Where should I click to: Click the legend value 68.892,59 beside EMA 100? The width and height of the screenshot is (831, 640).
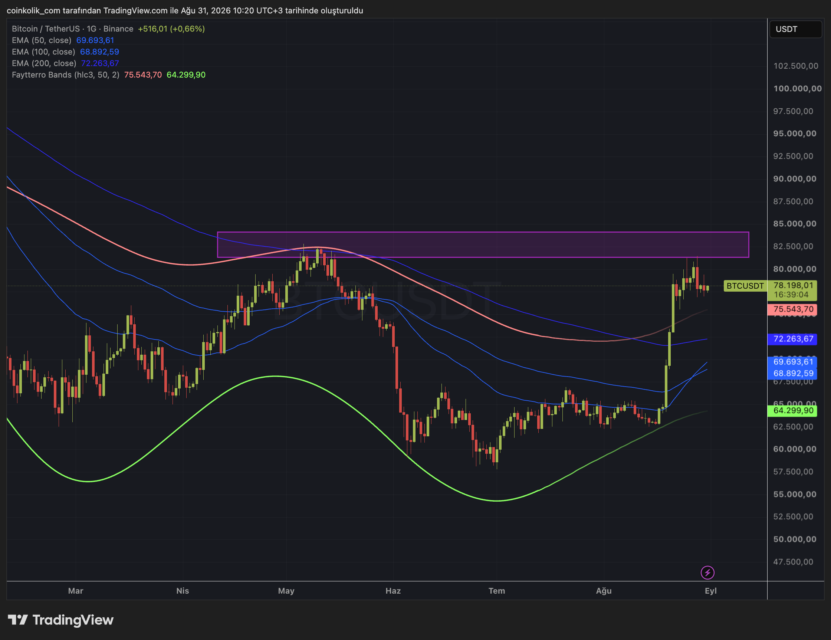[100, 52]
